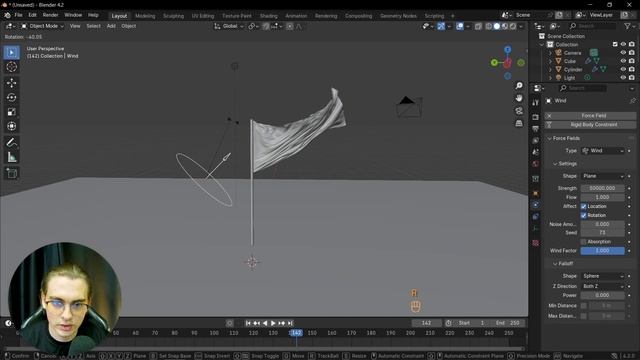Select the Annotate tool
Image resolution: width=640 pixels, height=360 pixels.
(11, 142)
